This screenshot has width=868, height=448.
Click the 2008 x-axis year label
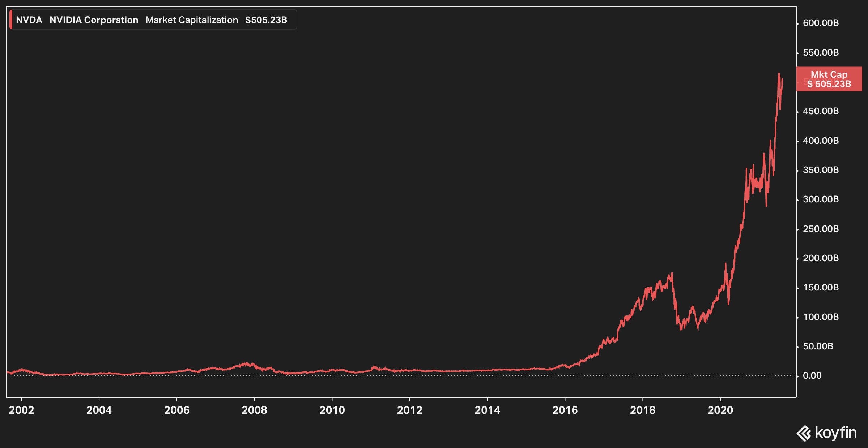tap(254, 410)
